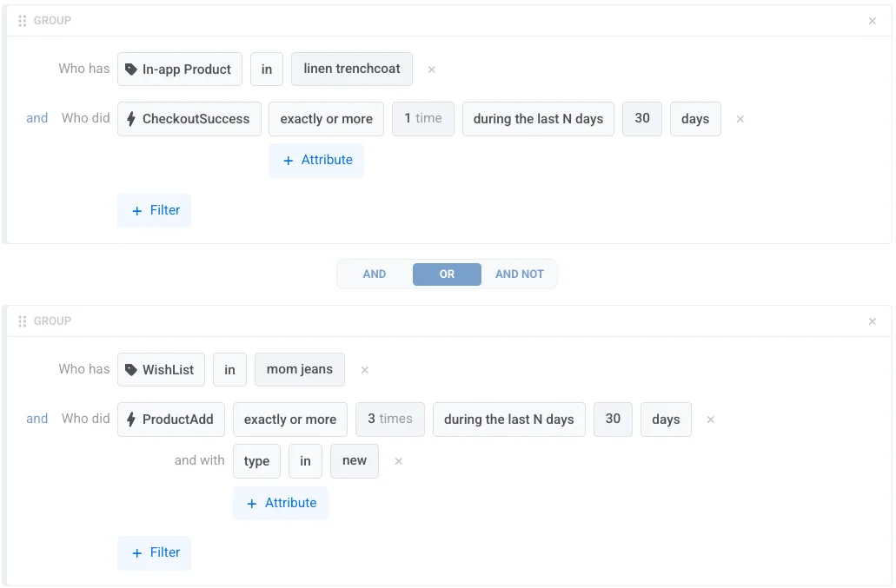This screenshot has height=588, width=896.
Task: Remove the second group using X
Action: (x=873, y=321)
